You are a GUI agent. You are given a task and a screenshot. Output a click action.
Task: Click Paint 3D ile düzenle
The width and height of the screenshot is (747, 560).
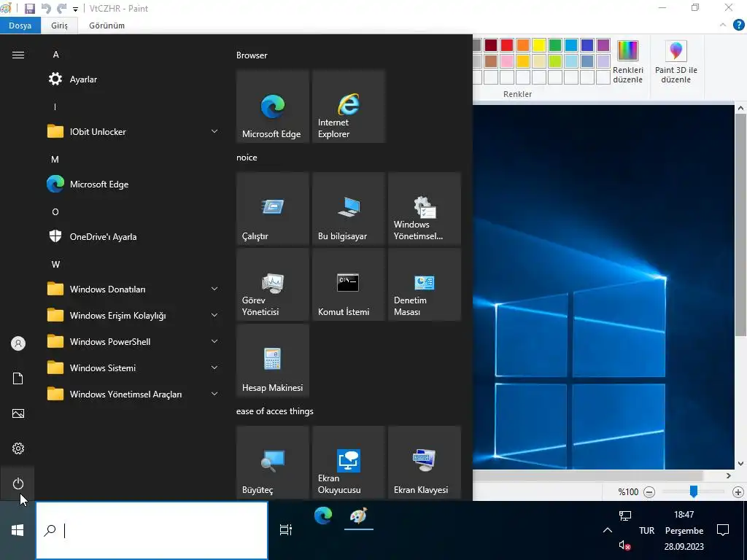coord(676,62)
